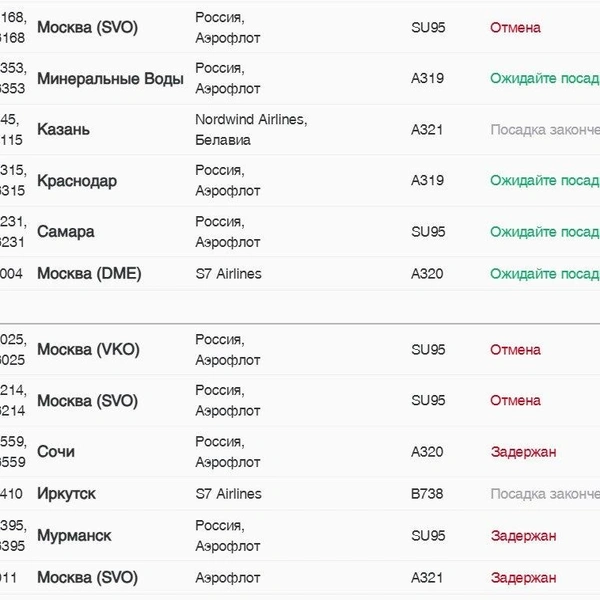Click A321 aircraft type in Казань row
The width and height of the screenshot is (600, 600).
point(427,130)
